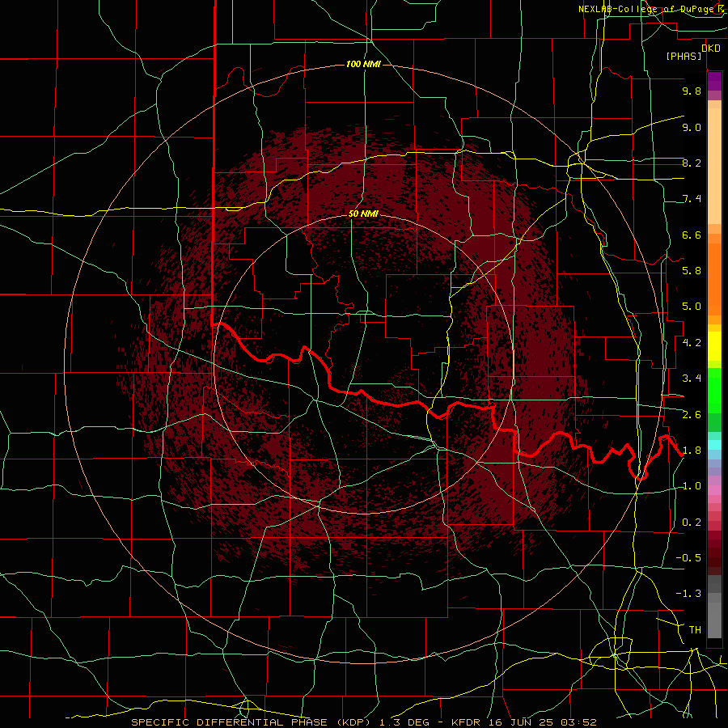Screen dimensions: 728x728
Task: Click the -0.5 scale value
Action: [688, 558]
